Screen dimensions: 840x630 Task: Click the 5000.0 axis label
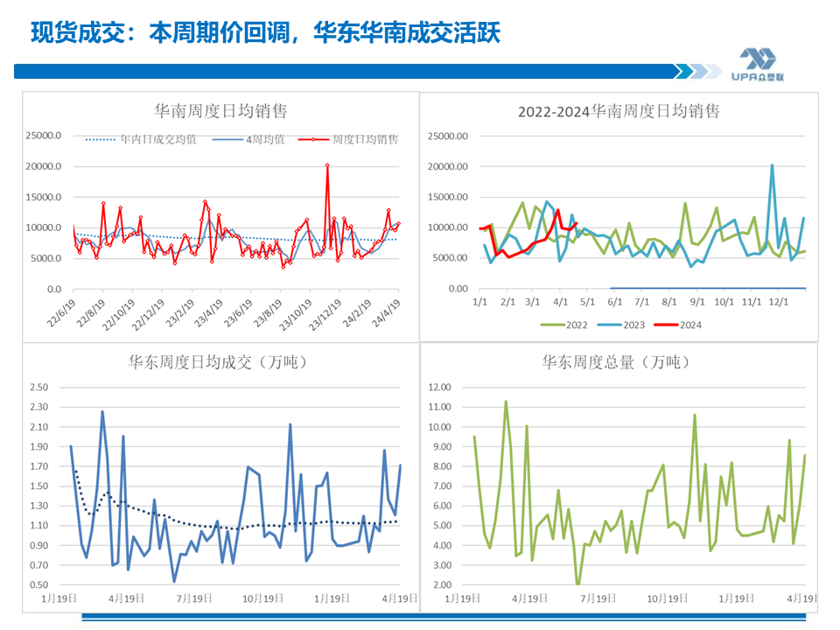[x=45, y=258]
